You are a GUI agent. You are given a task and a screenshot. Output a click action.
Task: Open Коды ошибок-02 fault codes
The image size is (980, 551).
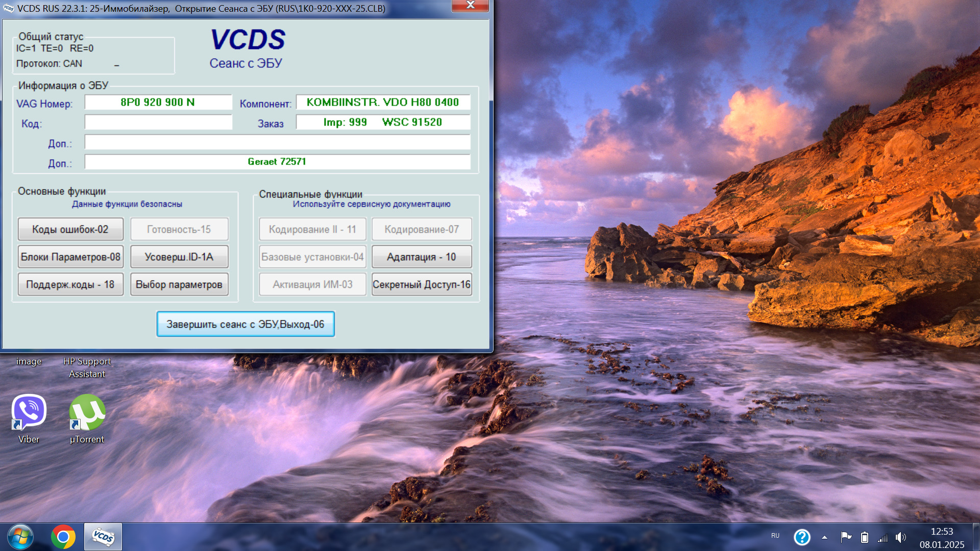(x=70, y=229)
